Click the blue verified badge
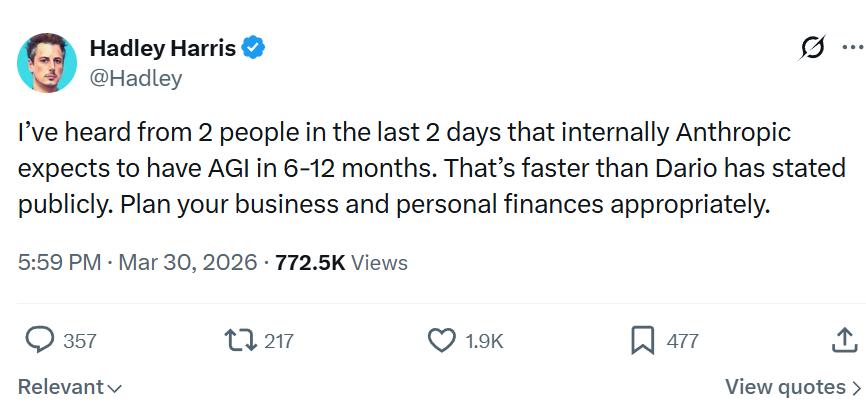Image resolution: width=866 pixels, height=402 pixels. (254, 49)
